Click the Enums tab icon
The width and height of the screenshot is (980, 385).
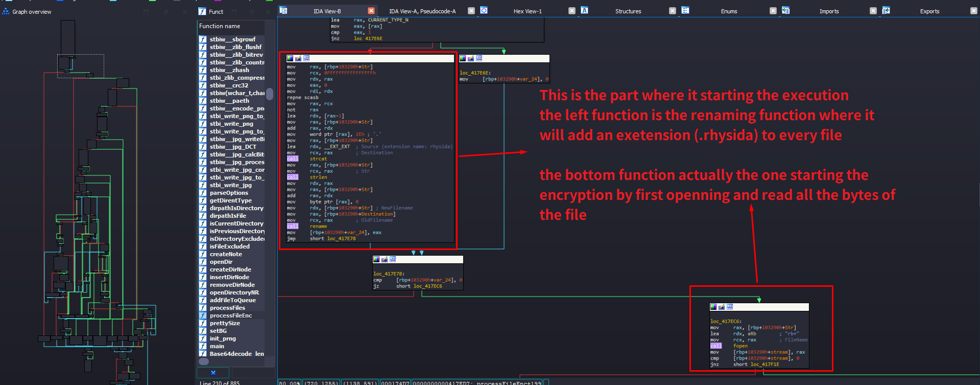click(685, 10)
